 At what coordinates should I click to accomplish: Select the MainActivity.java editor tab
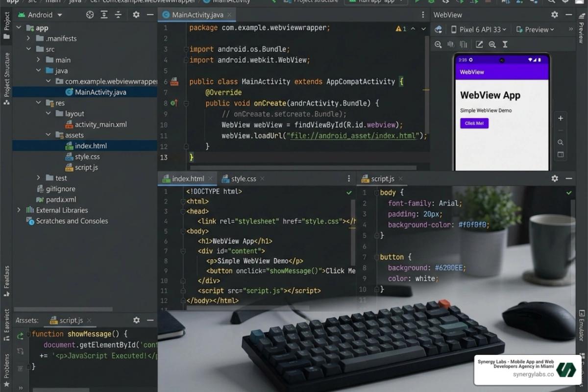197,15
